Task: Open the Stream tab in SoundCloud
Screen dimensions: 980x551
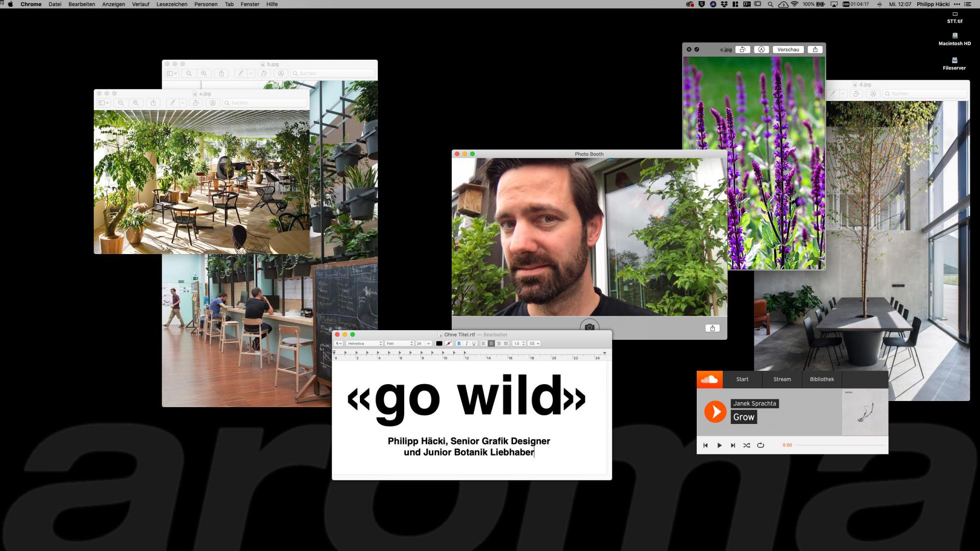Action: pyautogui.click(x=782, y=380)
